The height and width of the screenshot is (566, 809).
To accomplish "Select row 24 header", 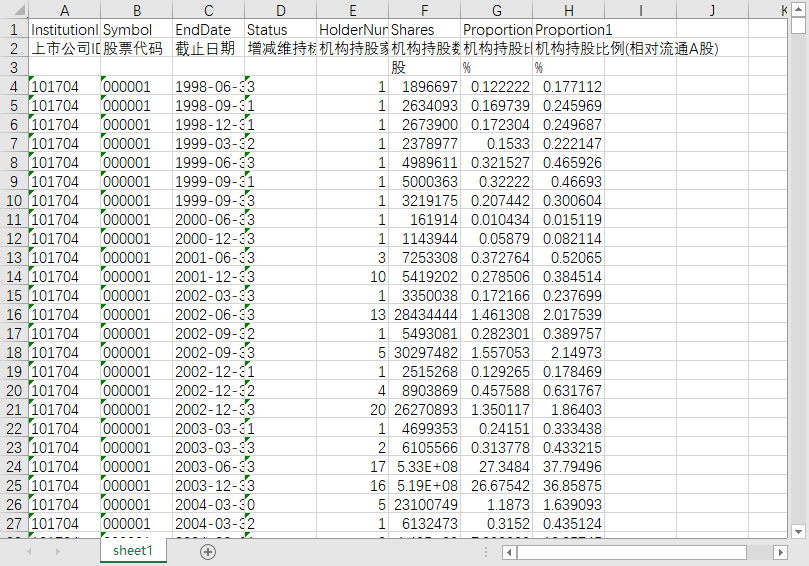I will pyautogui.click(x=14, y=466).
